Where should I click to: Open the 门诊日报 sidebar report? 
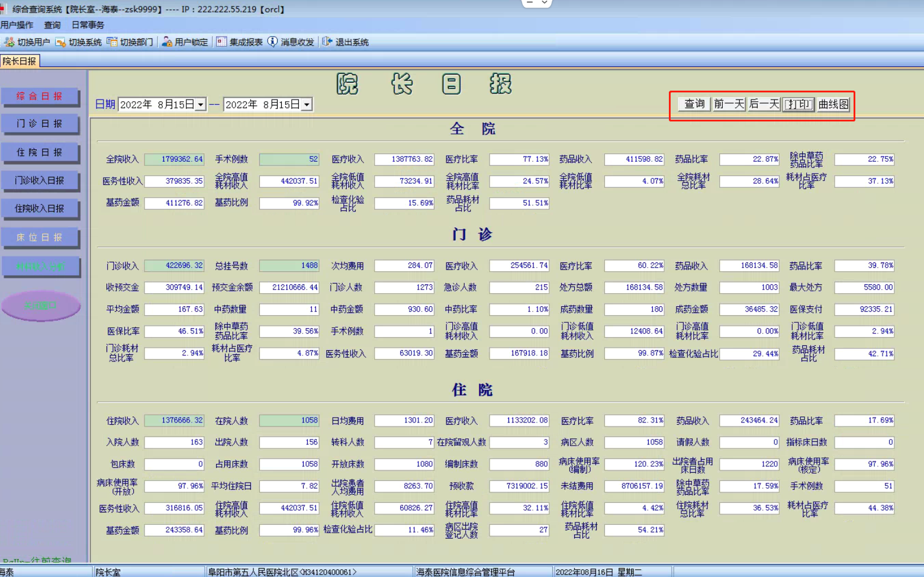point(40,124)
